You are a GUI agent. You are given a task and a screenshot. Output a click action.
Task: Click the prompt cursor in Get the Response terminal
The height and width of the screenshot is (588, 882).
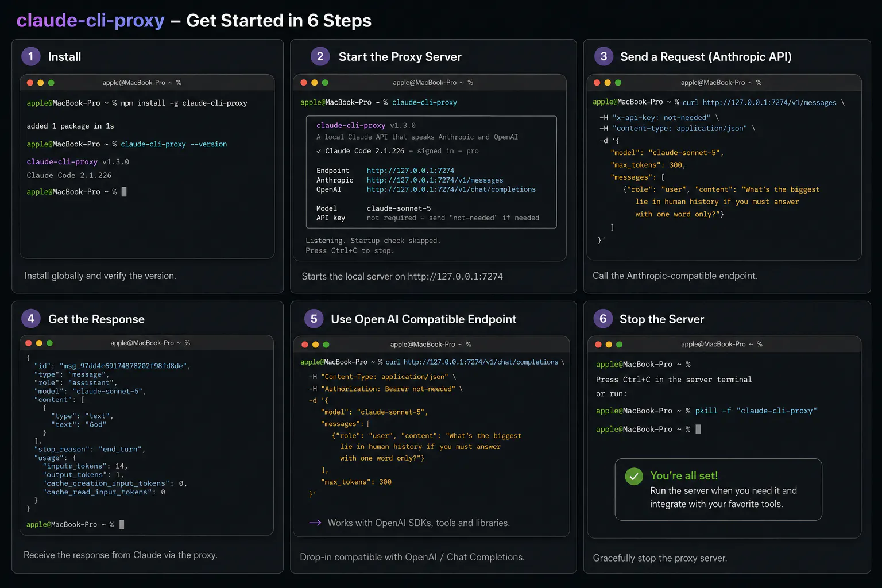coord(121,524)
